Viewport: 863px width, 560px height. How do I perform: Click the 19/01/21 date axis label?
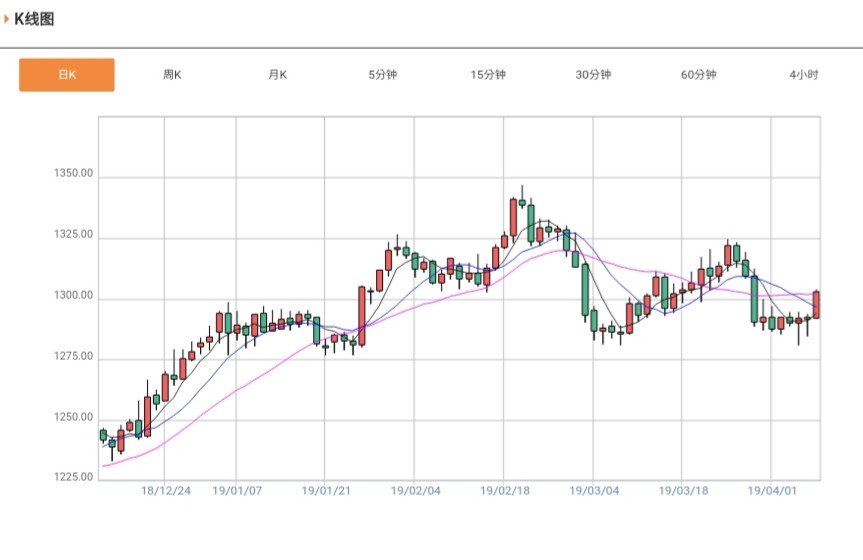point(327,491)
